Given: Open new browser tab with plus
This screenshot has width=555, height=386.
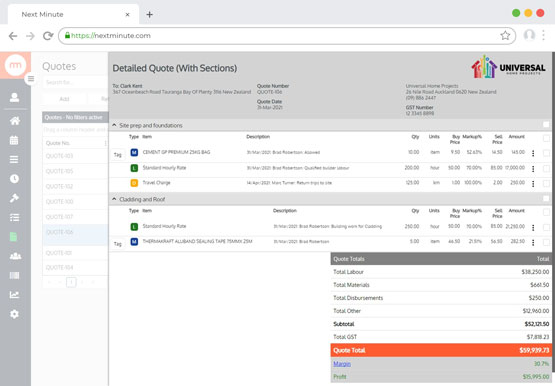Looking at the screenshot, I should (149, 15).
